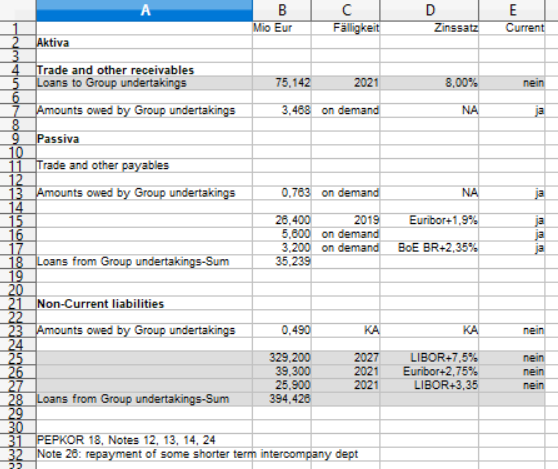Image resolution: width=558 pixels, height=469 pixels.
Task: Select 'Trade and other payables' cell
Action: click(144, 166)
